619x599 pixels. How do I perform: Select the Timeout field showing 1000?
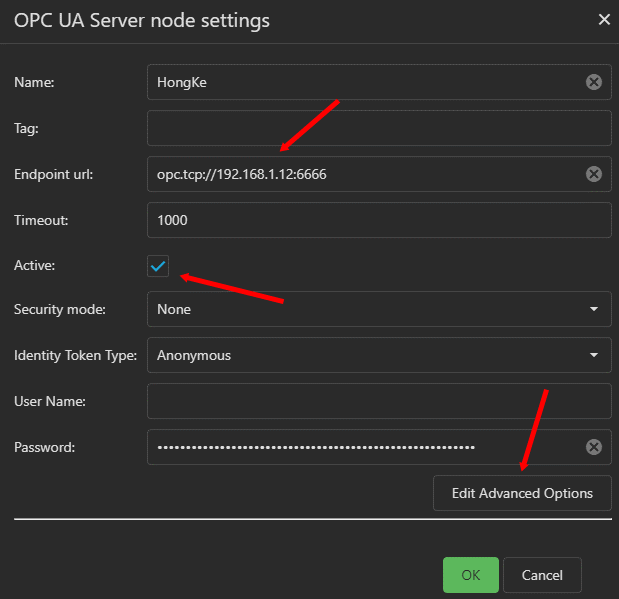[378, 219]
